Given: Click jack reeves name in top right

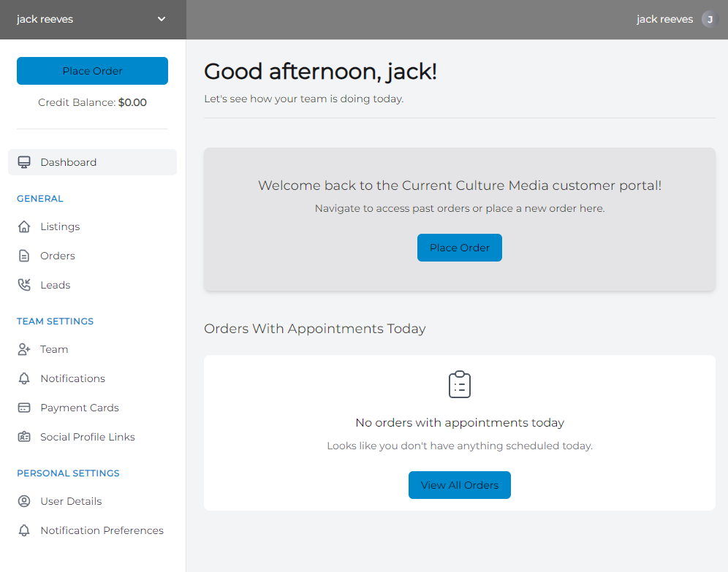Looking at the screenshot, I should coord(664,20).
